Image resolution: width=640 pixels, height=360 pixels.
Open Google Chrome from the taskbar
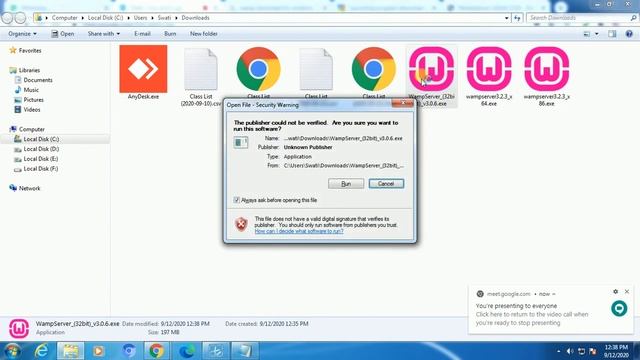coord(156,351)
